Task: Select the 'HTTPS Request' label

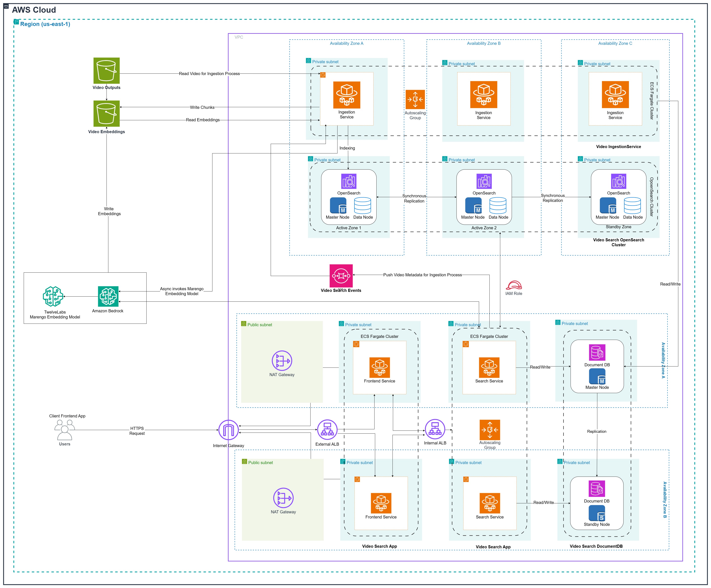Action: tap(137, 431)
